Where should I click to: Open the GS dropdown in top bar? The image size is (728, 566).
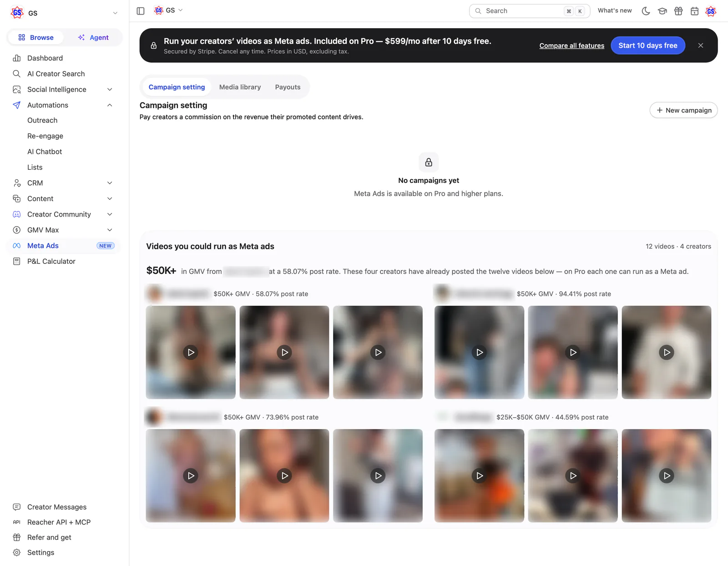coord(169,10)
